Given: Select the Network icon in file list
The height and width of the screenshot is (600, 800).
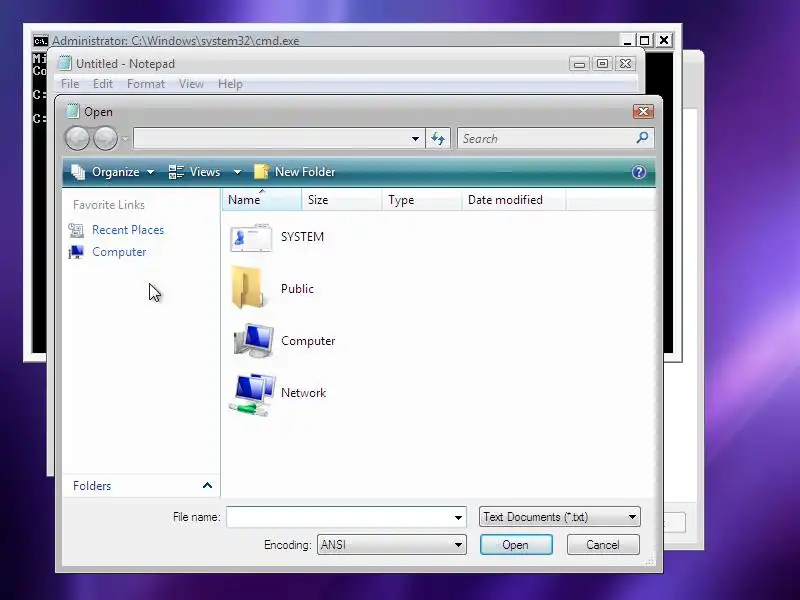Looking at the screenshot, I should (253, 394).
